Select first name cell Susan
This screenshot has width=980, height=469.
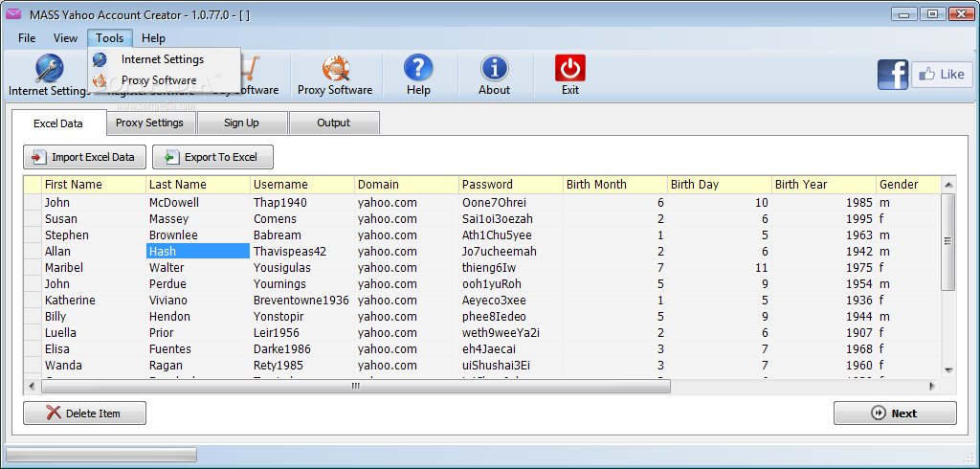[x=94, y=219]
